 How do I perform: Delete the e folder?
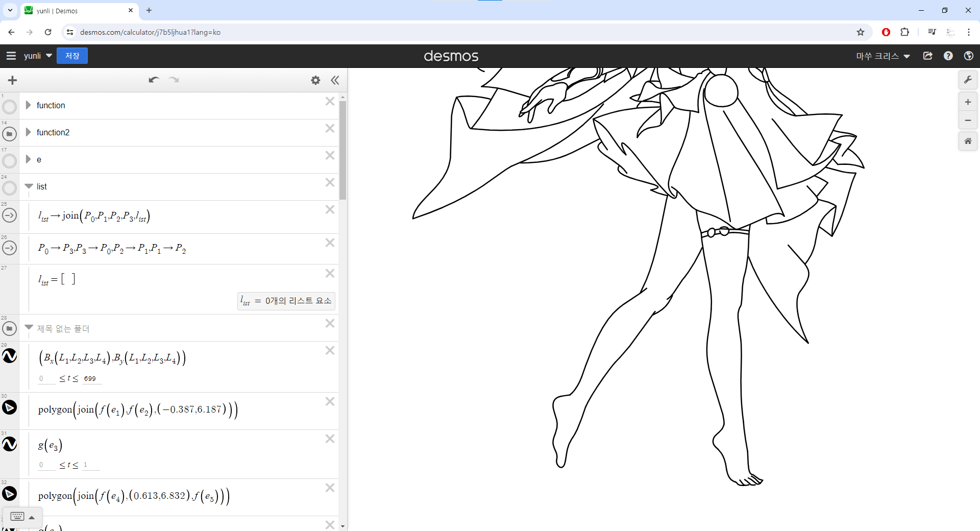(330, 155)
